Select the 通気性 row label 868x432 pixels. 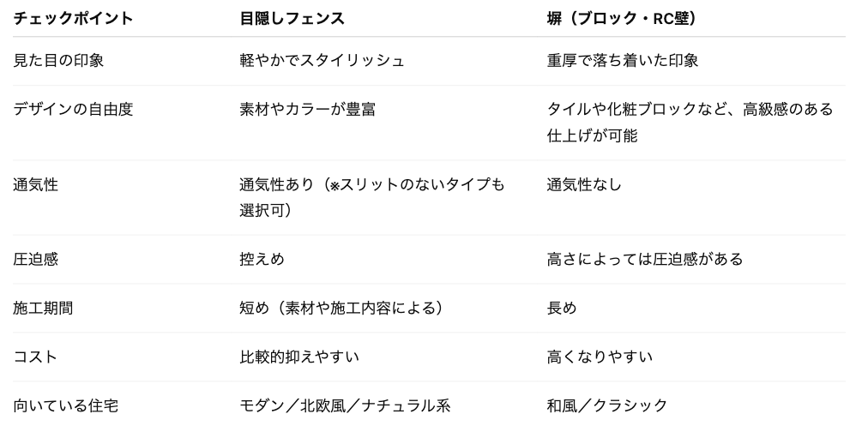tap(36, 184)
